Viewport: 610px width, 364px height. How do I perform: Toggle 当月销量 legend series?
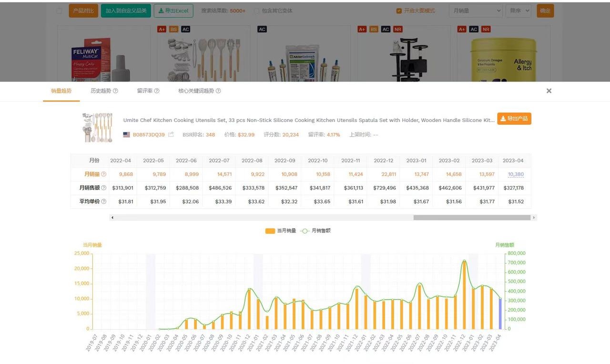(x=281, y=231)
